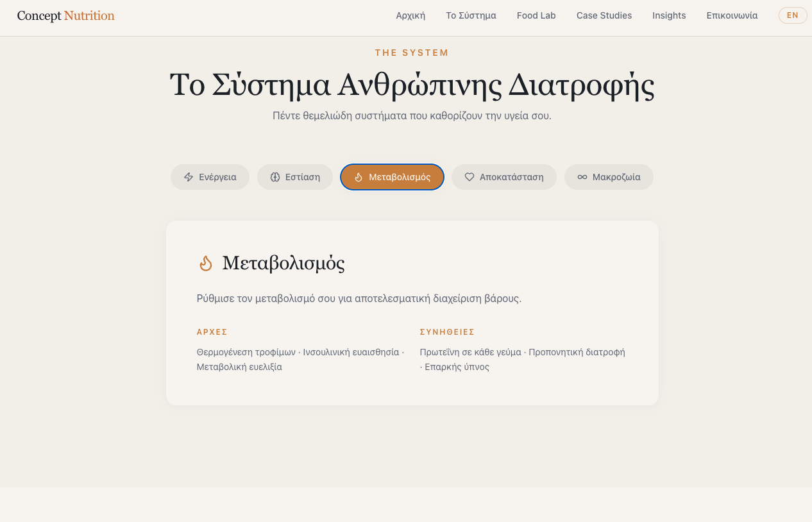Open the Επικοινωνία contact link
Image resolution: width=812 pixels, height=522 pixels.
click(732, 15)
